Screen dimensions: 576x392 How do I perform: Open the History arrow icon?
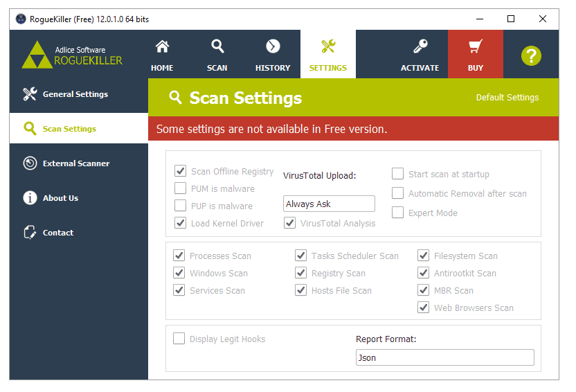[273, 46]
